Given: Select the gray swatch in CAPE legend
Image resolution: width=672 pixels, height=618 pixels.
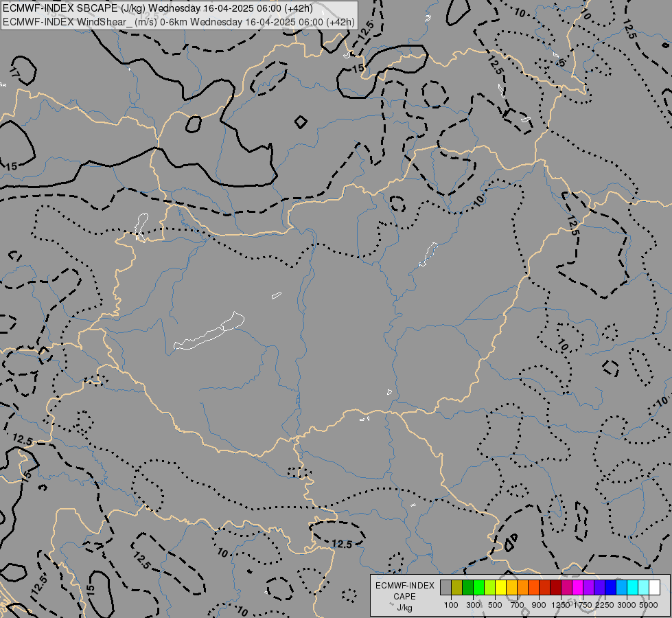Looking at the screenshot, I should pos(445,587).
